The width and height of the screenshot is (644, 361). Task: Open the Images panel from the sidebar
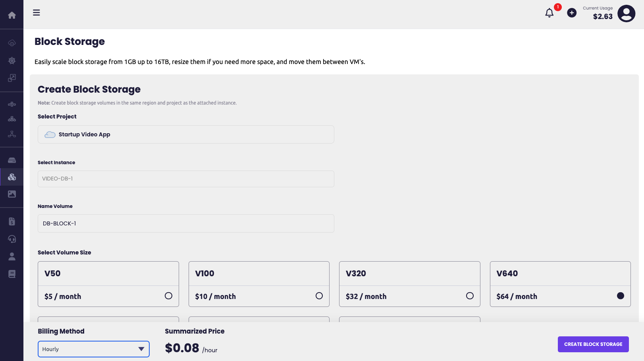(x=12, y=194)
